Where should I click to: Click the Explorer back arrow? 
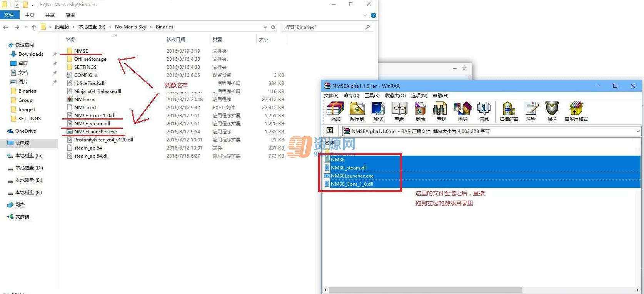pos(5,27)
